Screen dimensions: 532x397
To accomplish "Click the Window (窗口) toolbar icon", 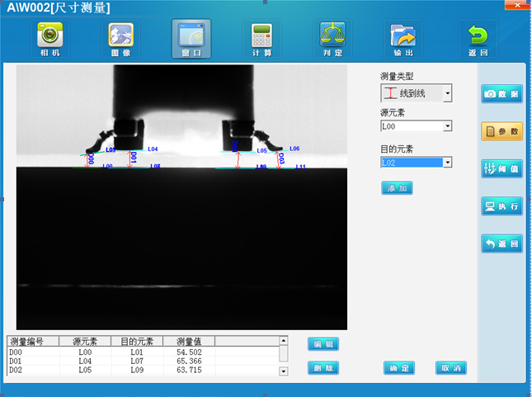I will click(191, 38).
